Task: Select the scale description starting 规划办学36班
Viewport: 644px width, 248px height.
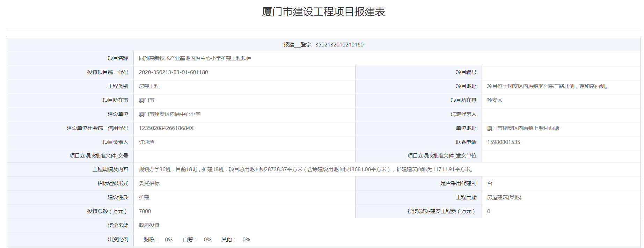Action: click(x=307, y=169)
